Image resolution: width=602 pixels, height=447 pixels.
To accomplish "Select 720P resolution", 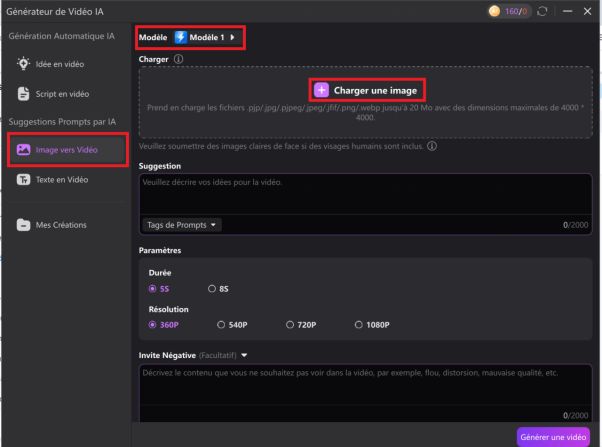I will [290, 324].
